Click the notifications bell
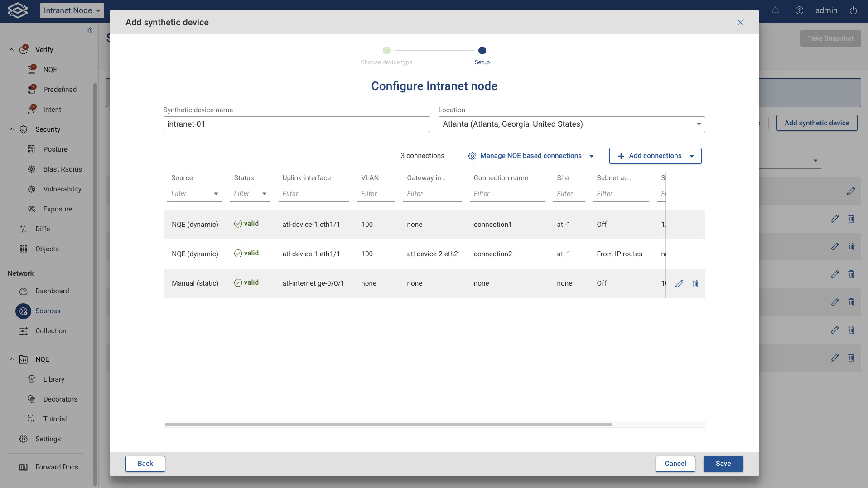Screen dimensions: 868x488 [x=776, y=10]
